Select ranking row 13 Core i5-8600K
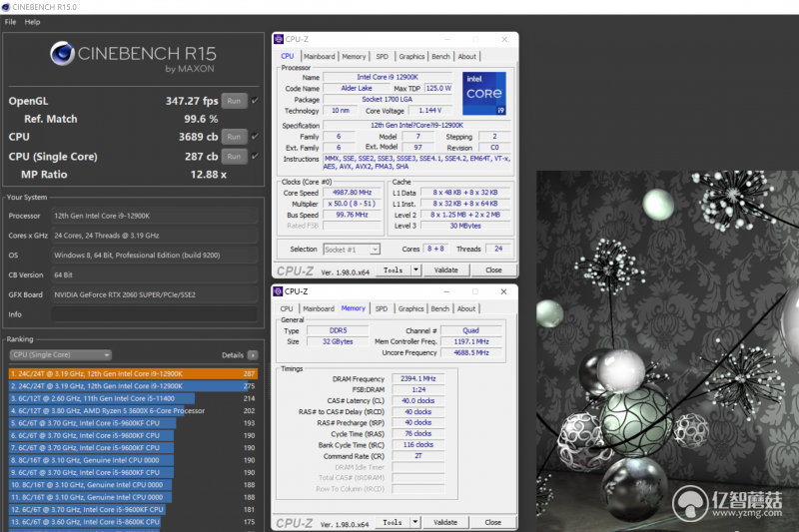799x532 pixels. pyautogui.click(x=133, y=522)
